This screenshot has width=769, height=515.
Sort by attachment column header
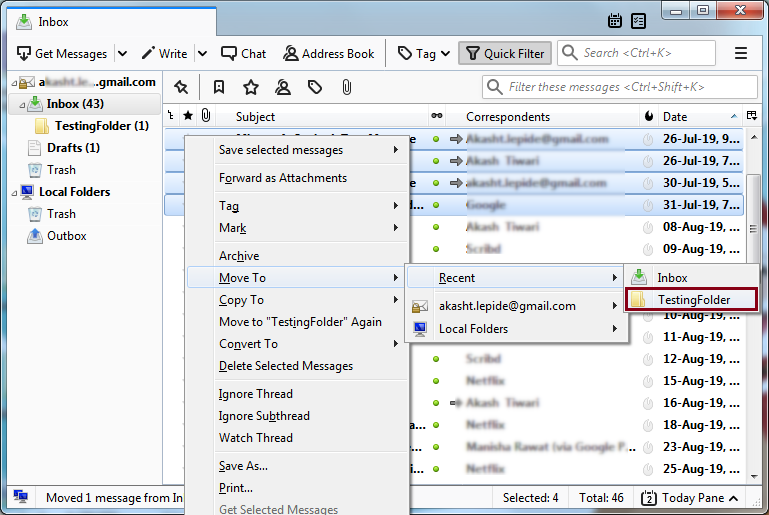[206, 116]
